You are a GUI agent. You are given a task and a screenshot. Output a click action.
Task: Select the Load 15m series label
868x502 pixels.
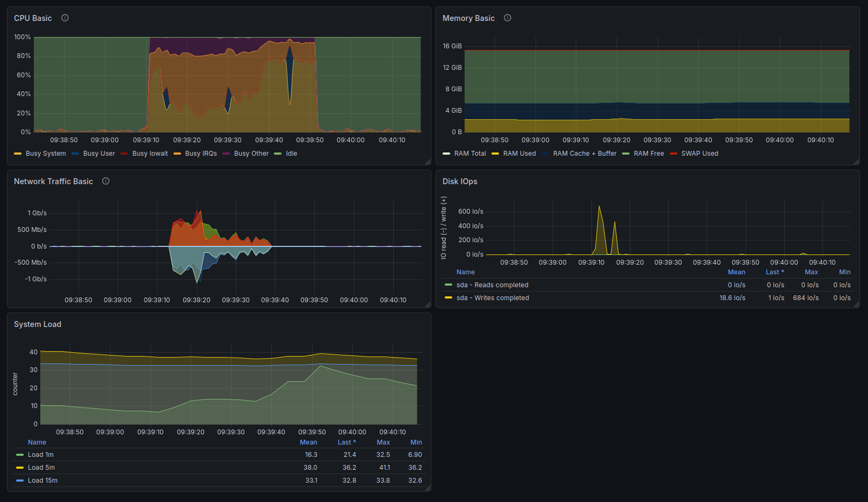coord(42,481)
